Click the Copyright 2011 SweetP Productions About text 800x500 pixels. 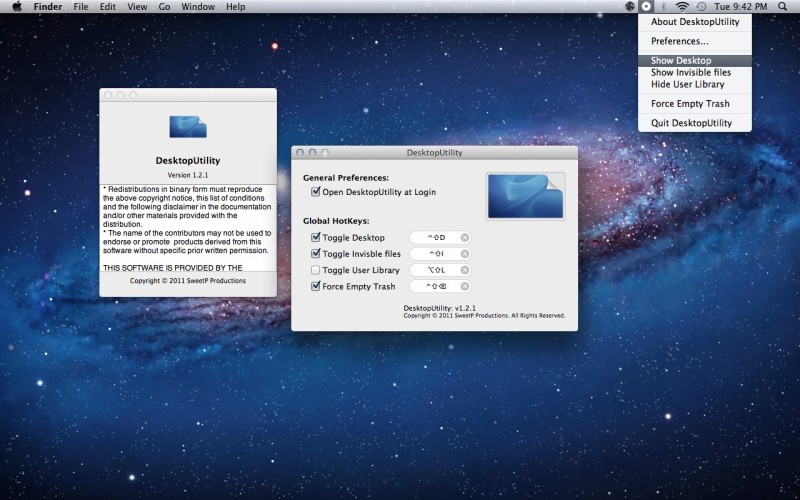(x=188, y=281)
